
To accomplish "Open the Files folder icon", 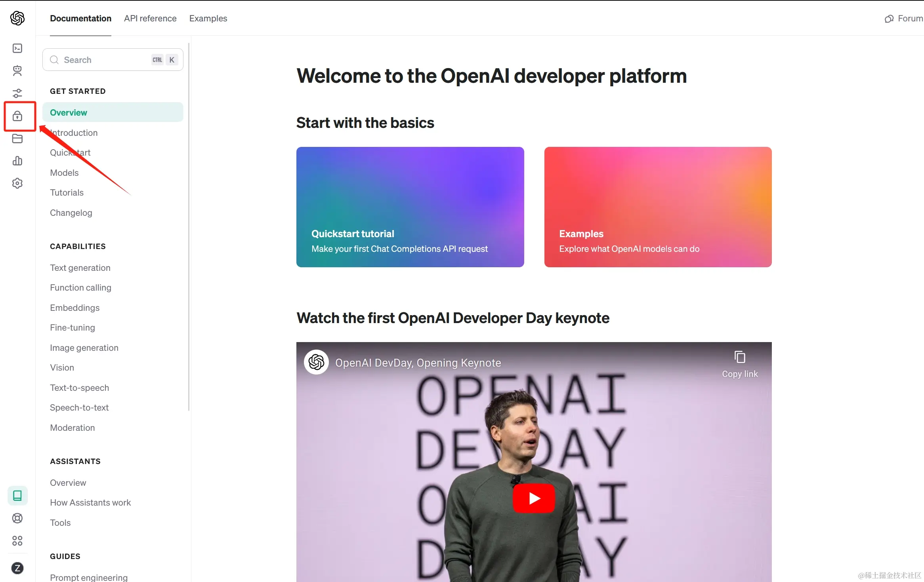I will point(17,139).
